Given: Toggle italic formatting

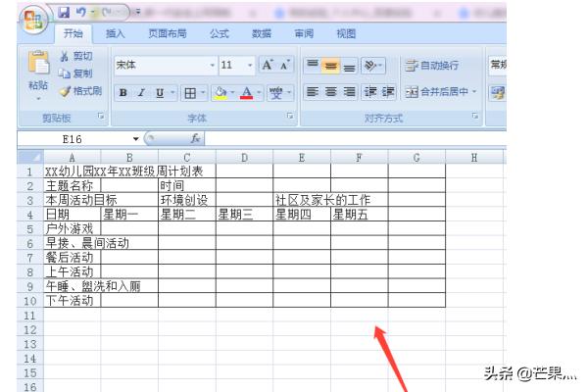Looking at the screenshot, I should (x=141, y=93).
